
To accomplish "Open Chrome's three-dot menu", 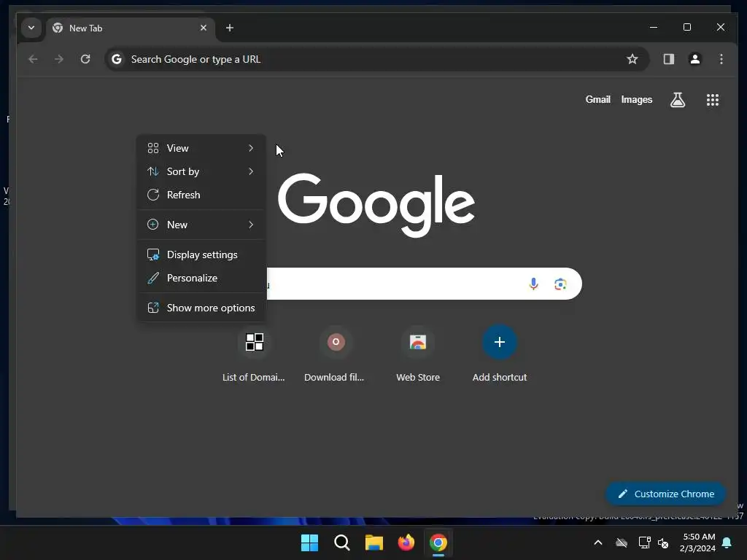I will (x=721, y=59).
